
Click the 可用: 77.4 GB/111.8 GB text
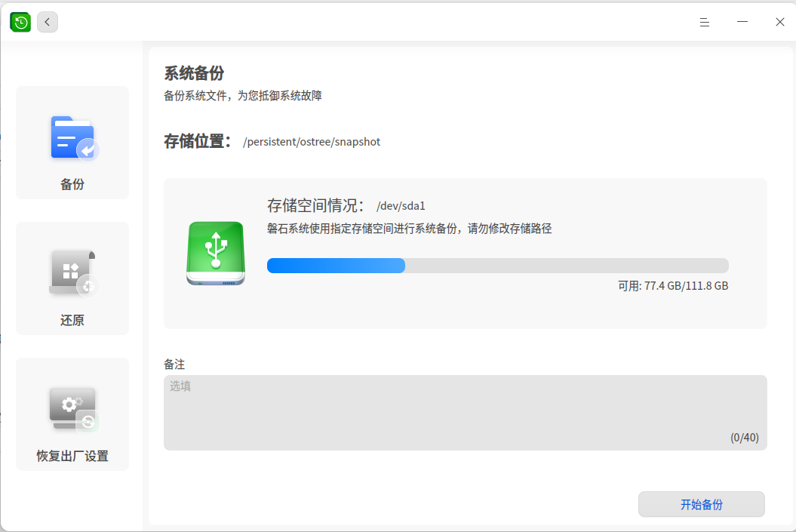pyautogui.click(x=673, y=286)
